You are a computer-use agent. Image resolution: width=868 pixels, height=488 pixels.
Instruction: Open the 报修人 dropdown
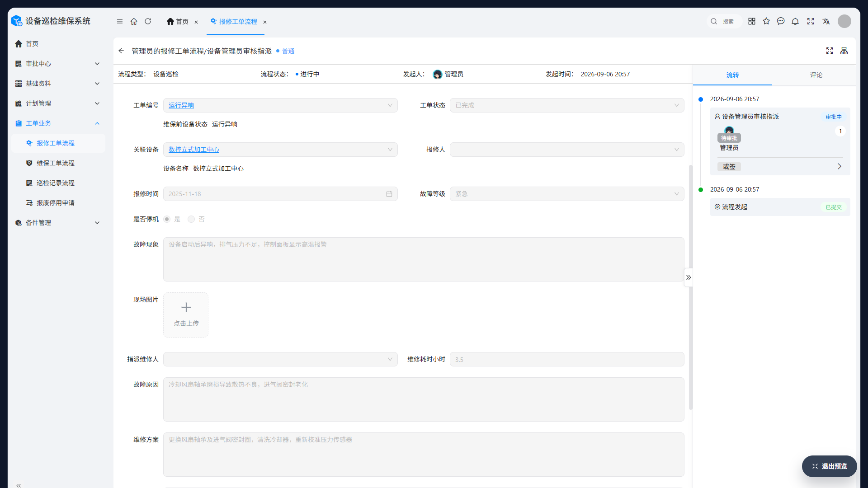coord(567,150)
